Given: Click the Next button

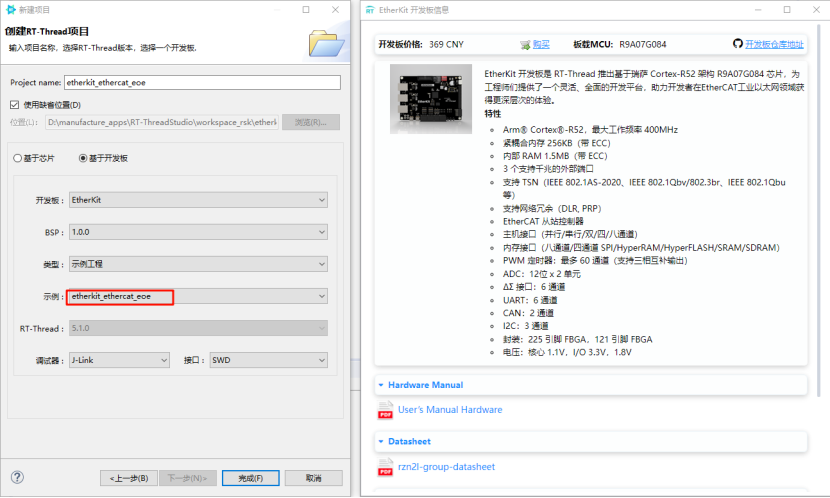Looking at the screenshot, I should click(187, 478).
